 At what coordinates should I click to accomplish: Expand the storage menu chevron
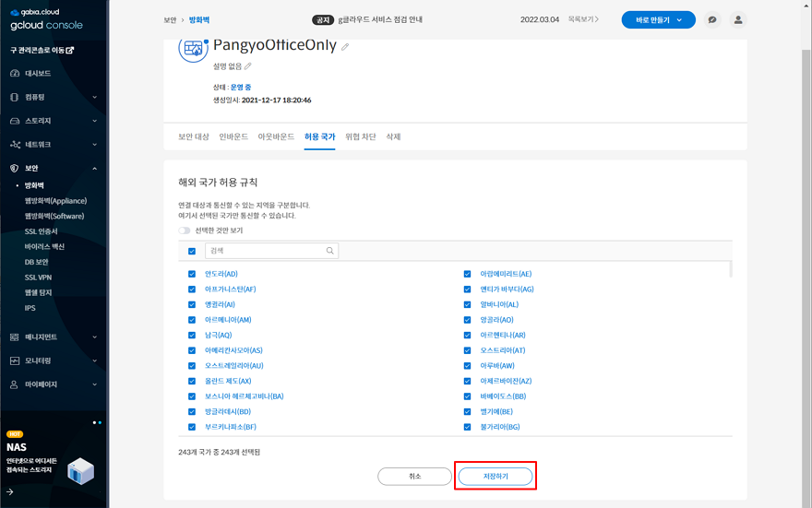(95, 121)
